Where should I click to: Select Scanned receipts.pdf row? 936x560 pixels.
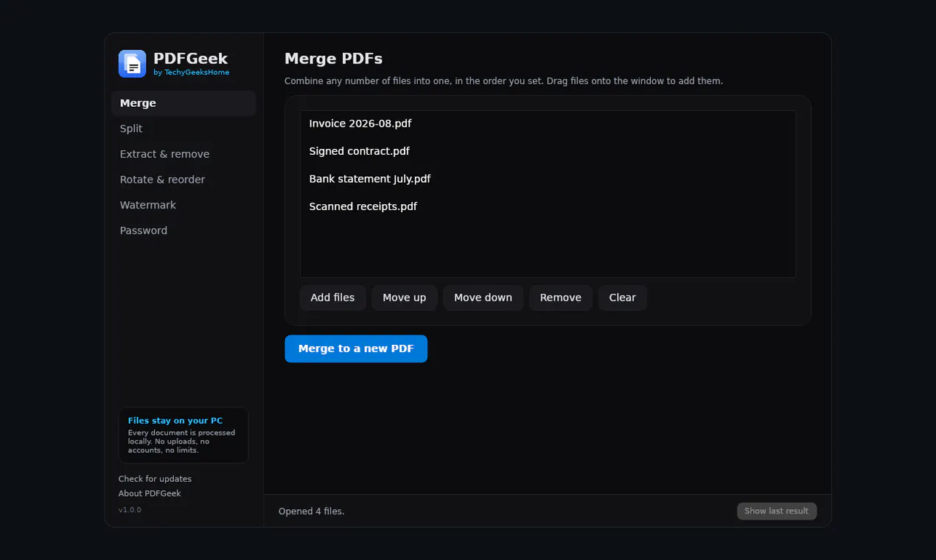pyautogui.click(x=548, y=206)
